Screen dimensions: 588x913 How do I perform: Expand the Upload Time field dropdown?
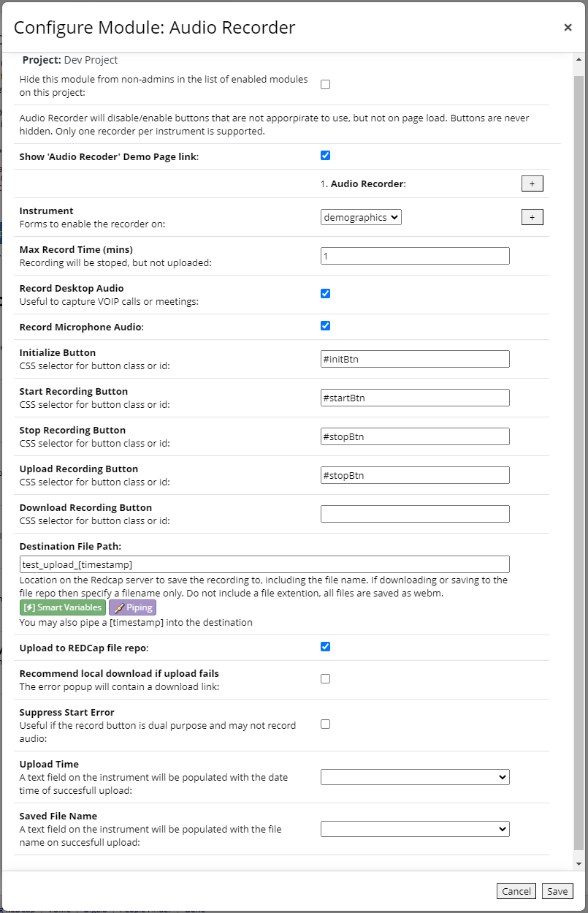click(415, 777)
